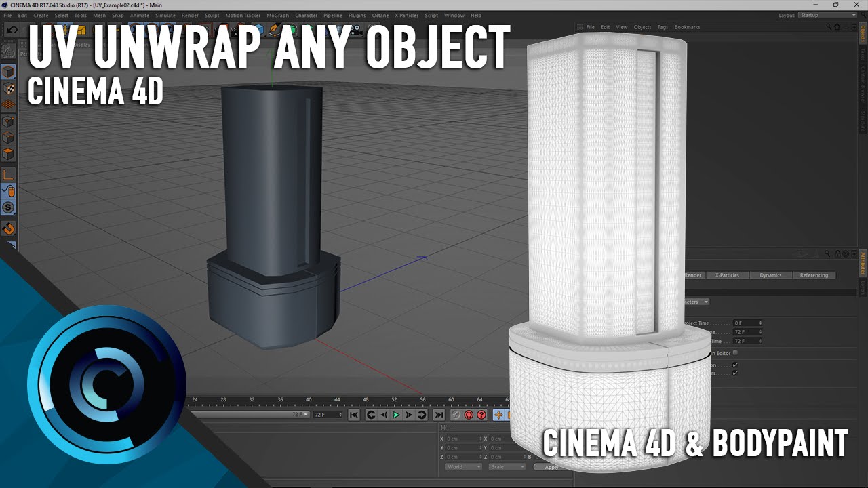Click frame 48 on the timeline ruler
Screen dimensions: 868x488
click(x=366, y=400)
